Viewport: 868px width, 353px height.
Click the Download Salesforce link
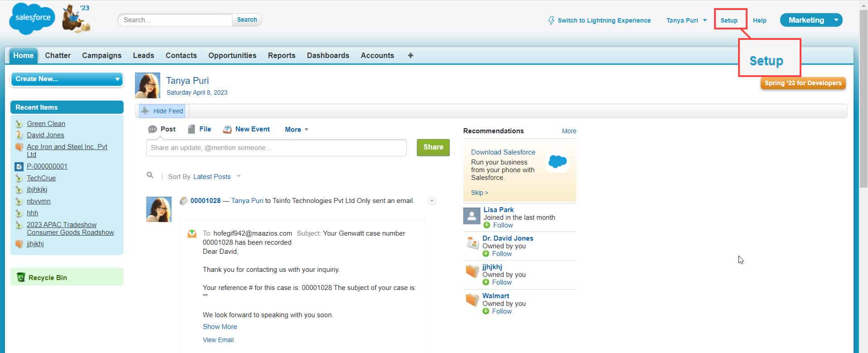click(503, 152)
